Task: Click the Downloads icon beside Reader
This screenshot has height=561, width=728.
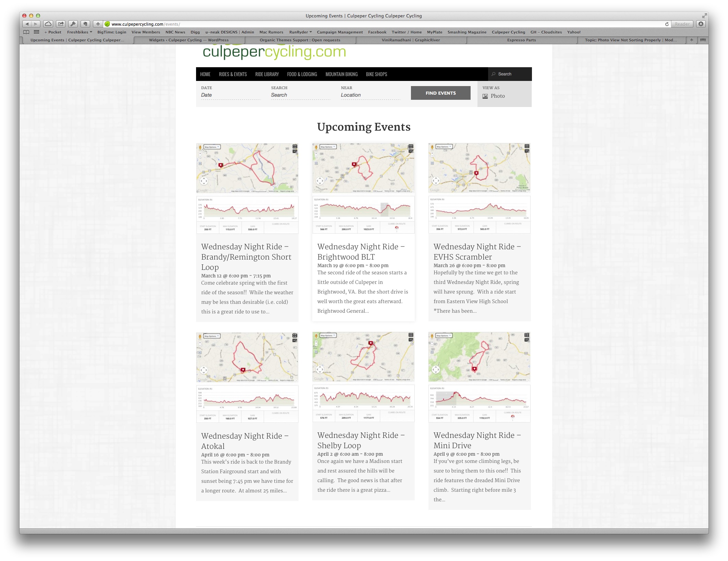Action: 701,24
